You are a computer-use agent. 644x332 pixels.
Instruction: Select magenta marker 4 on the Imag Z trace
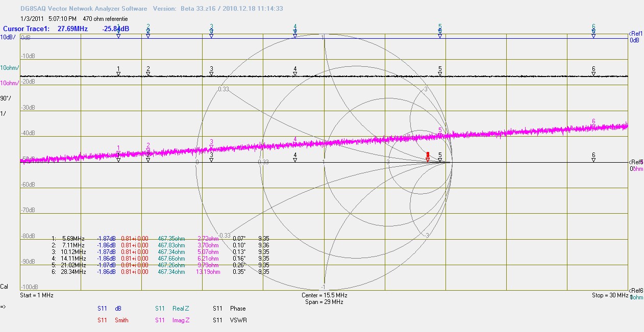point(295,142)
